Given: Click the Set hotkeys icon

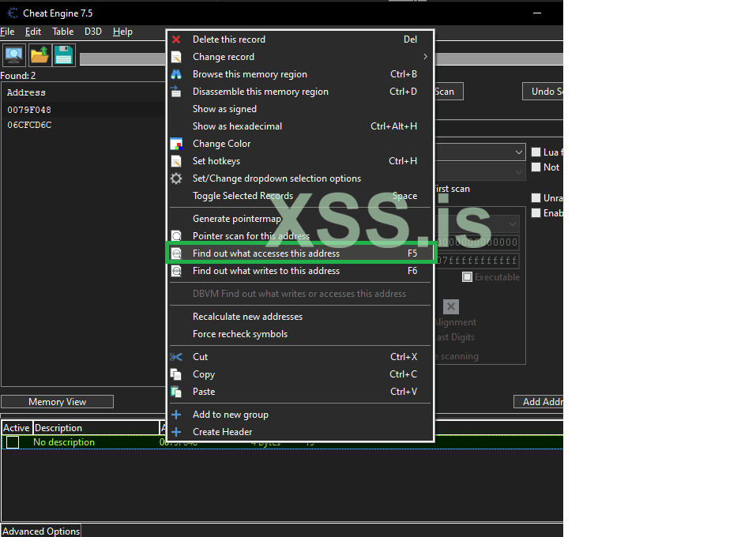Looking at the screenshot, I should pos(176,161).
